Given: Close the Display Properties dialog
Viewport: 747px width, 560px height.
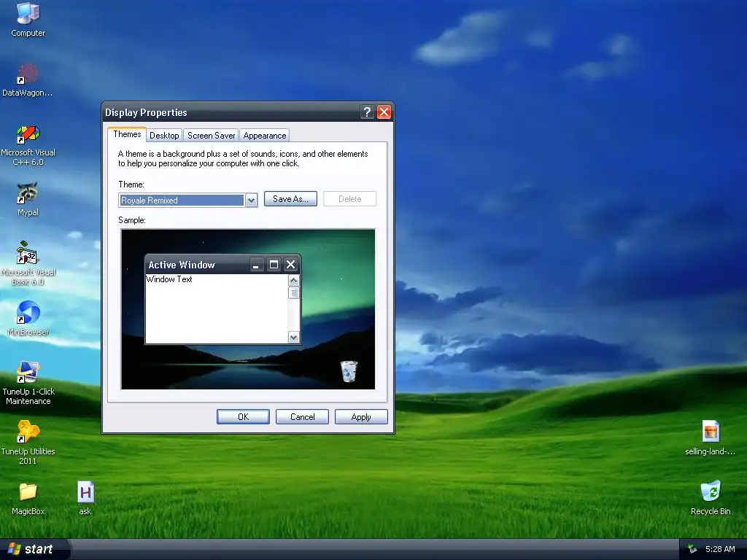Looking at the screenshot, I should [384, 112].
